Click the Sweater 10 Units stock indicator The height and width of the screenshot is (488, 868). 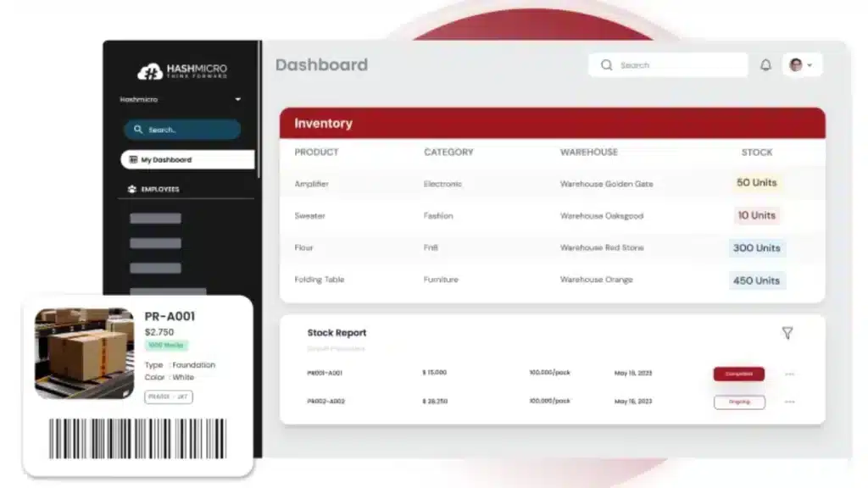(756, 215)
